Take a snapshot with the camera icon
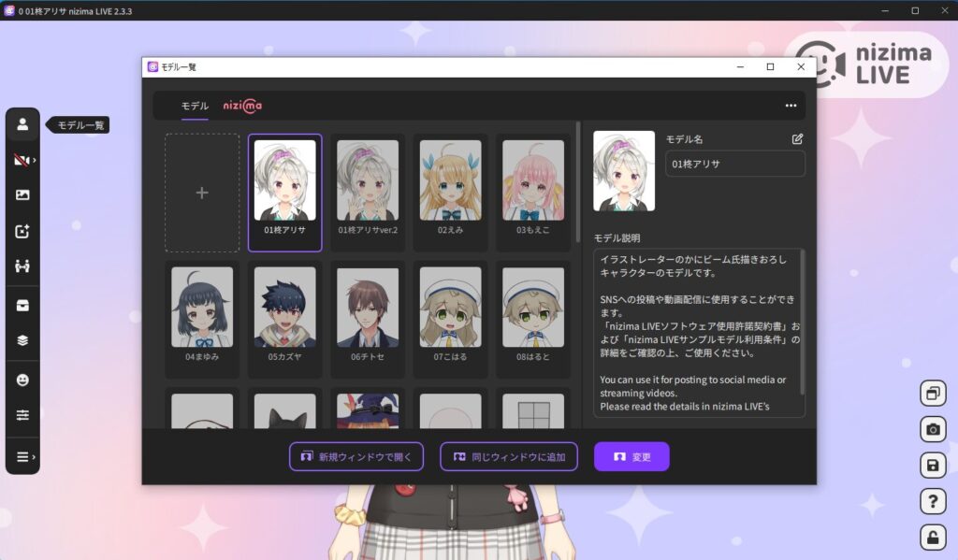Screen dimensions: 958x560 [933, 429]
